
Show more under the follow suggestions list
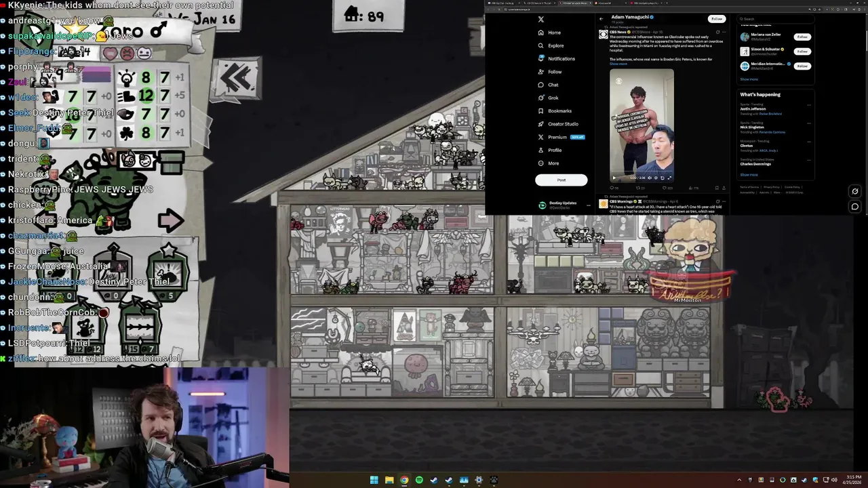point(749,79)
